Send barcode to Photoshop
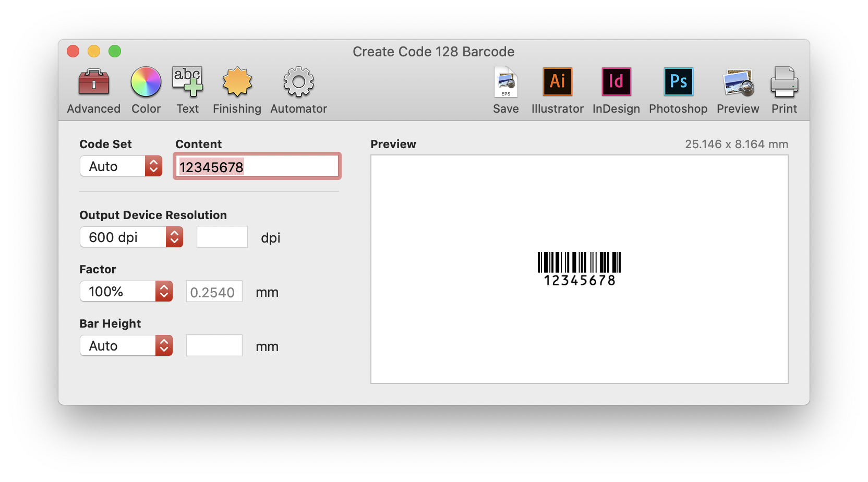Viewport: 868px width, 482px height. point(678,90)
